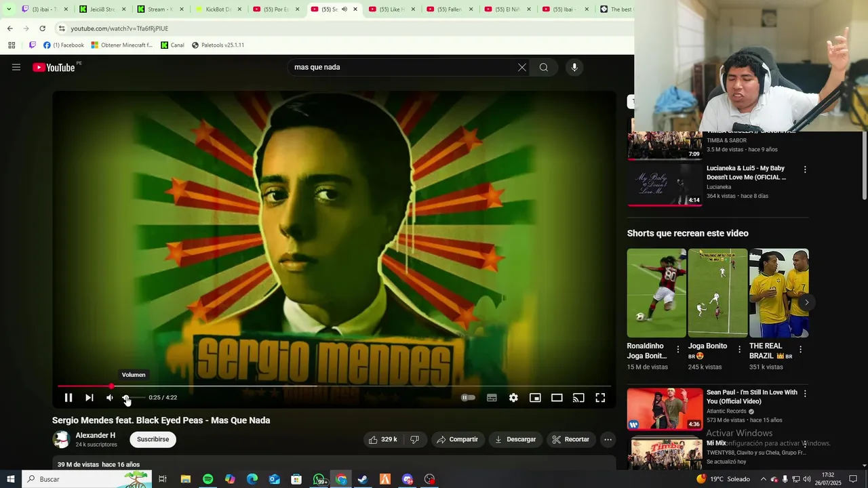Adjust the video volume slider

click(133, 398)
